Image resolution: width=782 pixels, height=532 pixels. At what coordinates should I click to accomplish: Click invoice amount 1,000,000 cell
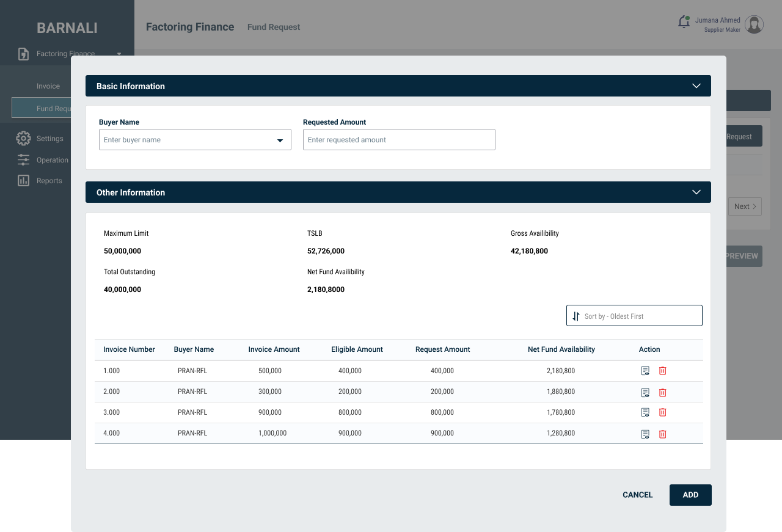point(272,433)
